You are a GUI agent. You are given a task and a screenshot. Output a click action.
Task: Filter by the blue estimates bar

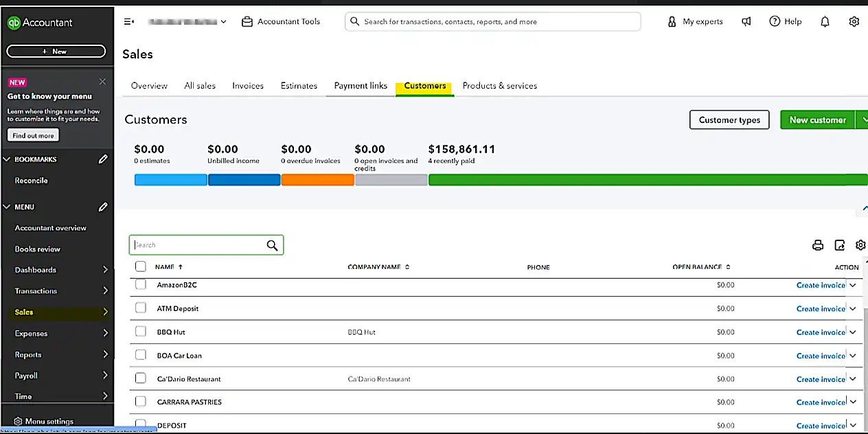pyautogui.click(x=171, y=180)
